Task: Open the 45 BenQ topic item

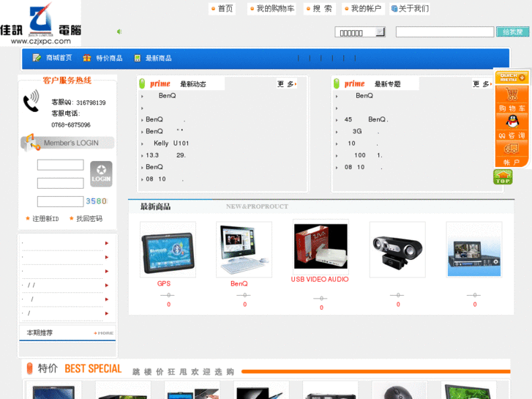Action: tap(366, 119)
